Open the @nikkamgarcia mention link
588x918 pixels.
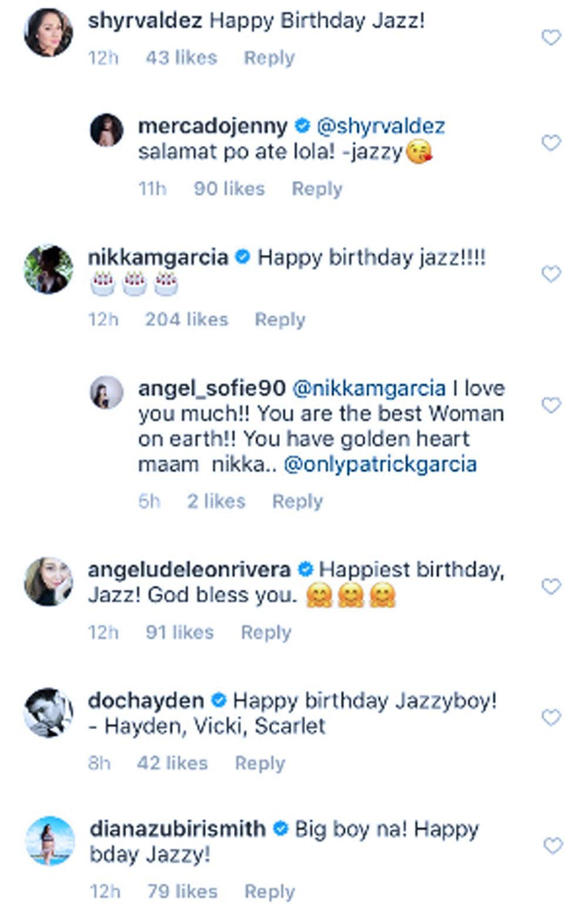click(x=369, y=388)
